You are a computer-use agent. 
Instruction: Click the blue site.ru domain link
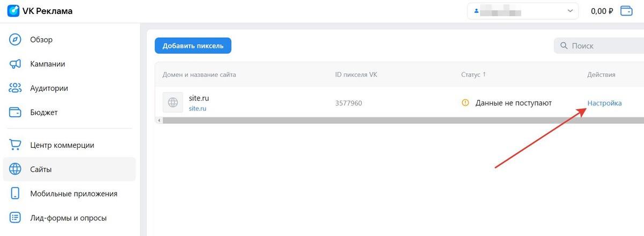[x=197, y=108]
